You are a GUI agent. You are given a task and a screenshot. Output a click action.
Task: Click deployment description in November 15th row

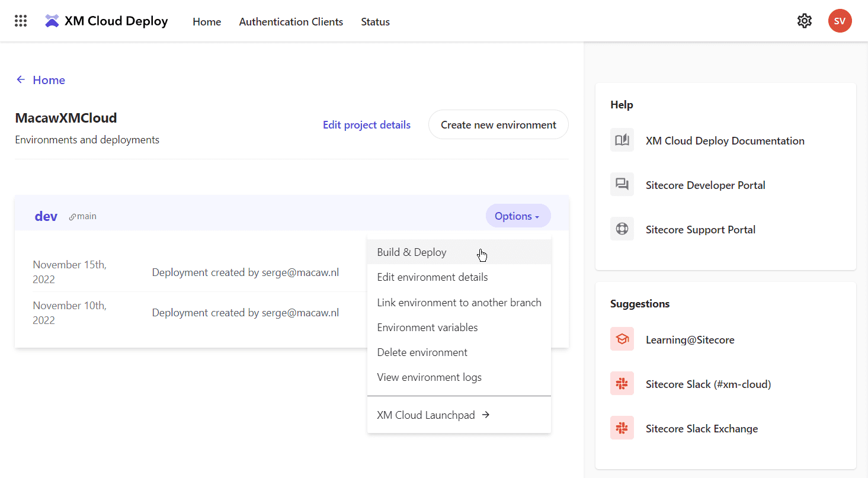coord(245,272)
